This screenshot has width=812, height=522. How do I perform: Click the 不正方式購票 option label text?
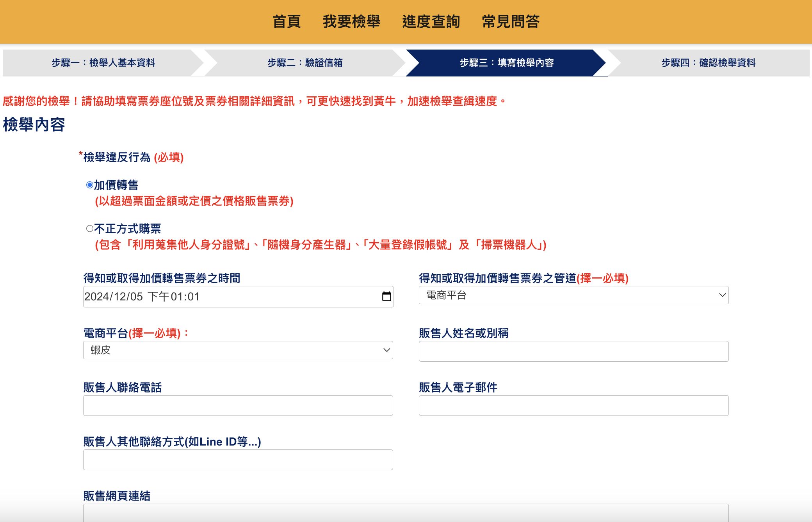128,229
